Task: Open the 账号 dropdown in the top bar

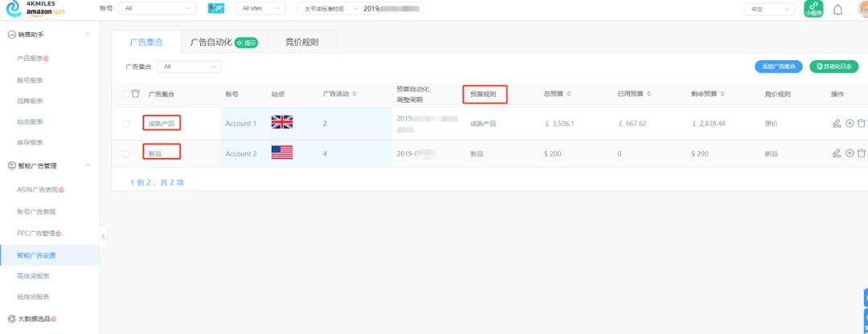Action: (157, 9)
